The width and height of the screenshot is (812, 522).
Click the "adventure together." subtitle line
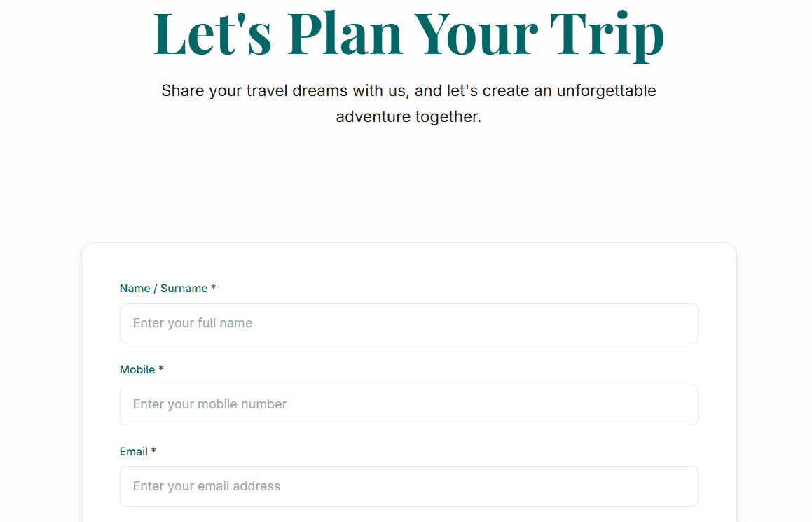pyautogui.click(x=408, y=116)
